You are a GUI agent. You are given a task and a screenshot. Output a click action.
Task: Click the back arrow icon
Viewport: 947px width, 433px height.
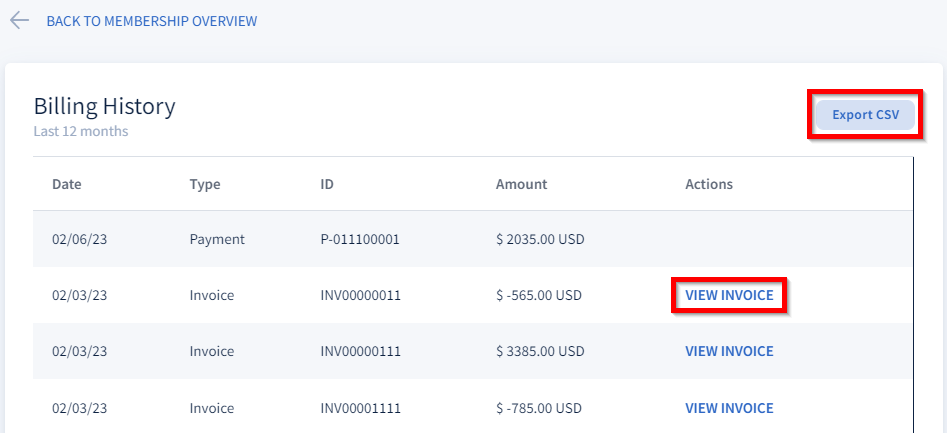[19, 21]
